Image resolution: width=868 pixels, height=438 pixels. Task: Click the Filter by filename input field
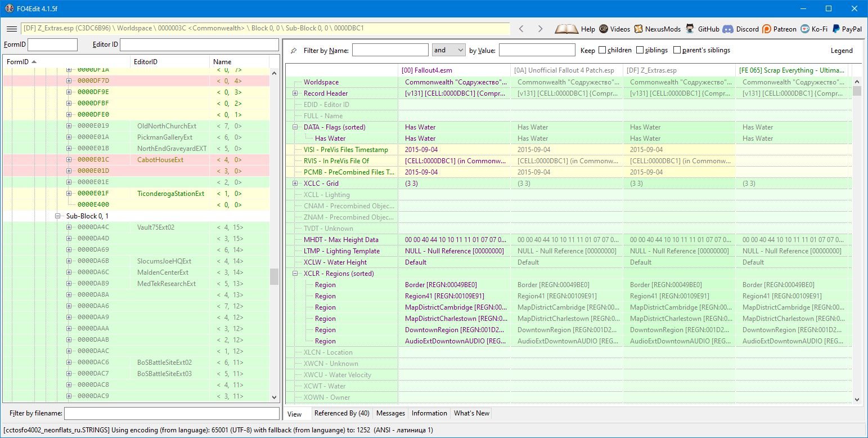[172, 414]
